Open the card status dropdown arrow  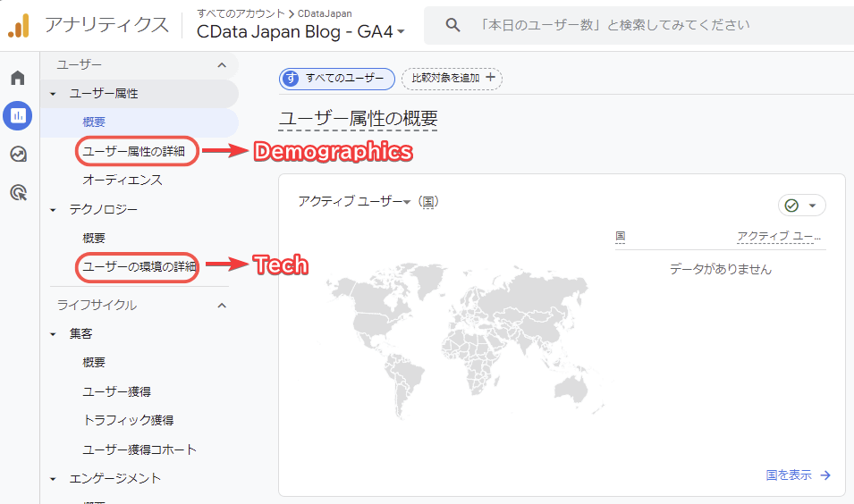(812, 206)
